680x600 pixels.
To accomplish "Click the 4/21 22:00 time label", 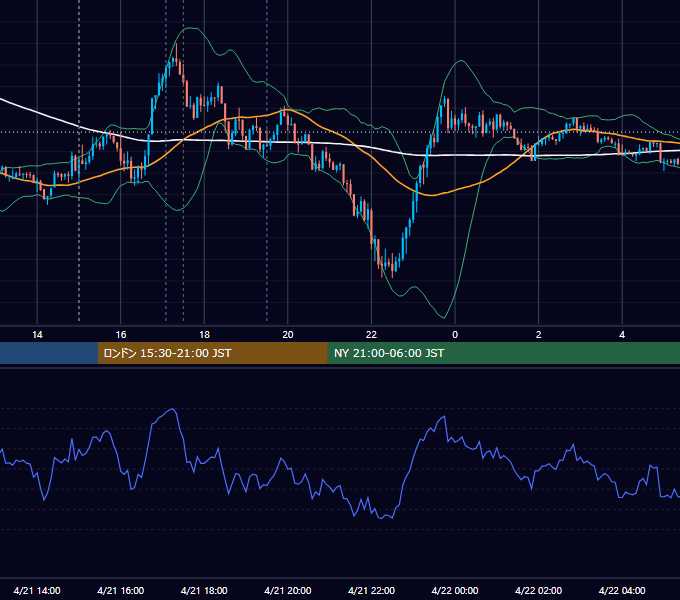I will click(371, 590).
